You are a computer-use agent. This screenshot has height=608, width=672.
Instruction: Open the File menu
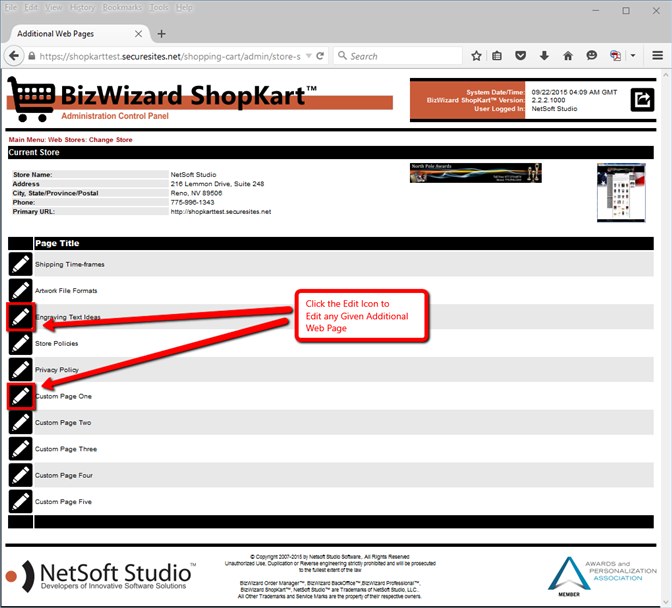coord(11,8)
